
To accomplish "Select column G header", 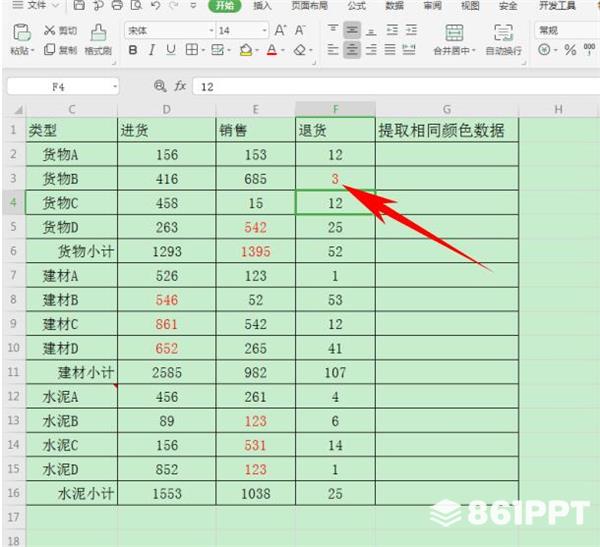I will pyautogui.click(x=447, y=109).
